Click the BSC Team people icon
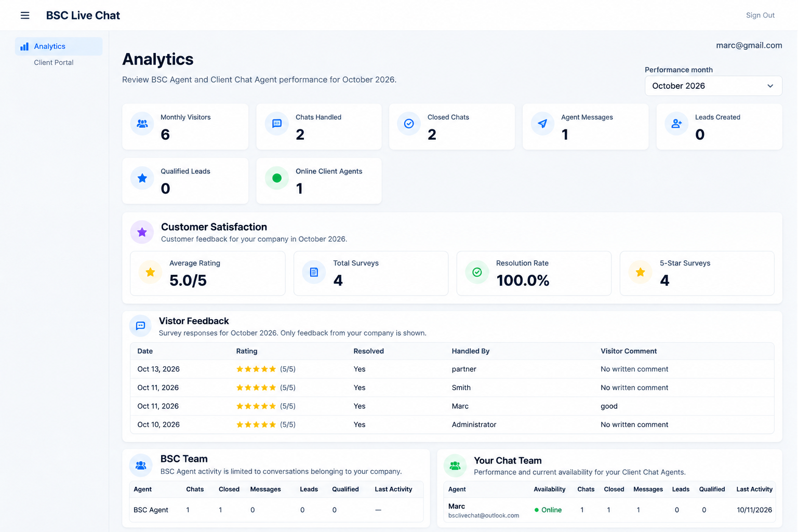This screenshot has height=532, width=798. 141,465
